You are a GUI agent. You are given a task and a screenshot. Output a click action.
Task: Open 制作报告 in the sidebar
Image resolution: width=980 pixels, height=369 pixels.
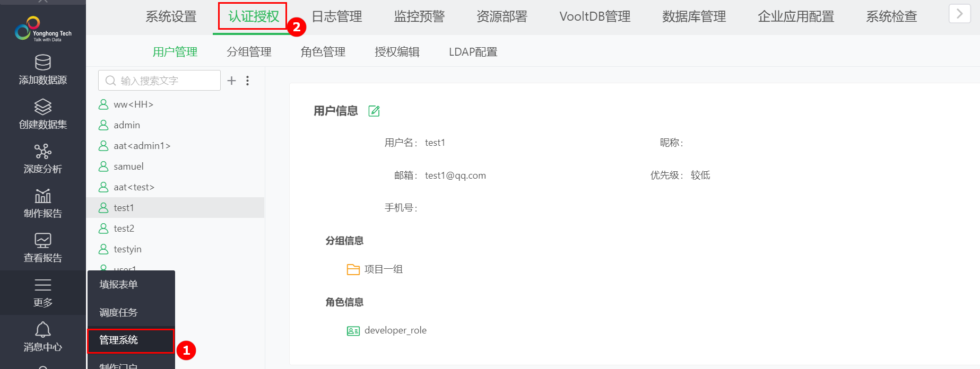point(42,204)
